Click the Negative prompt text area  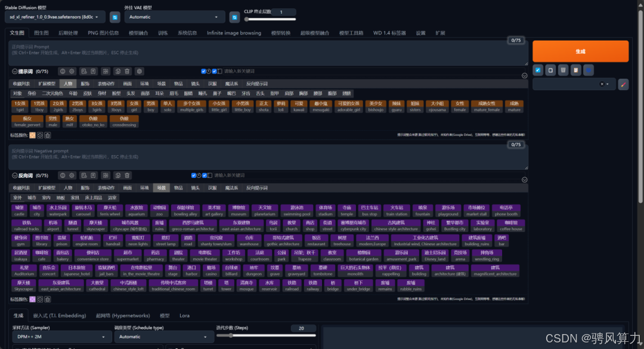pyautogui.click(x=268, y=157)
